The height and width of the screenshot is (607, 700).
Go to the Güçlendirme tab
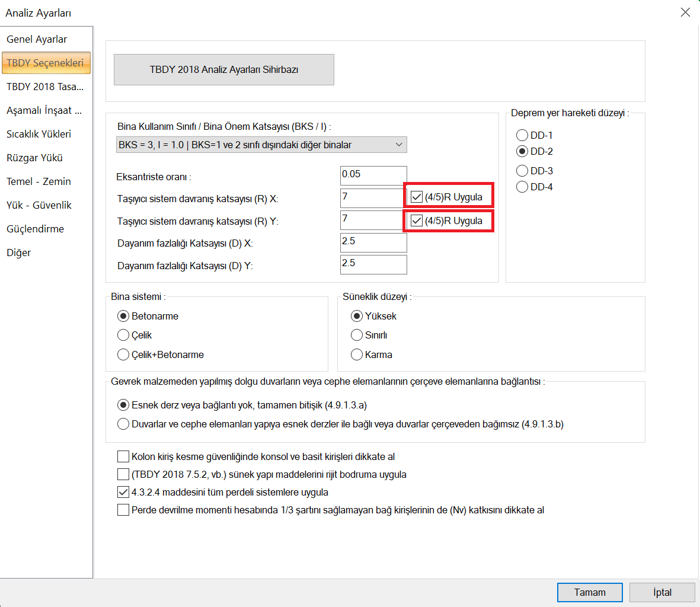(x=35, y=229)
